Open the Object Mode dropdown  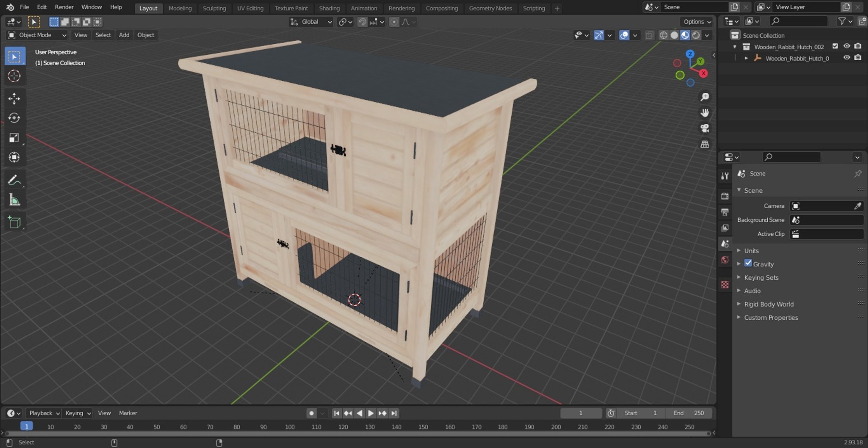pos(37,35)
